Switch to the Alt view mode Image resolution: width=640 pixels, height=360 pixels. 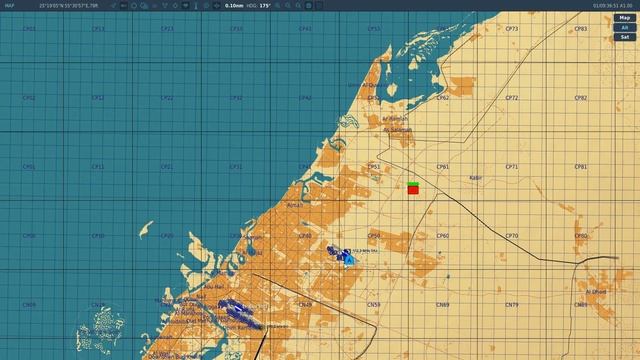click(x=624, y=27)
